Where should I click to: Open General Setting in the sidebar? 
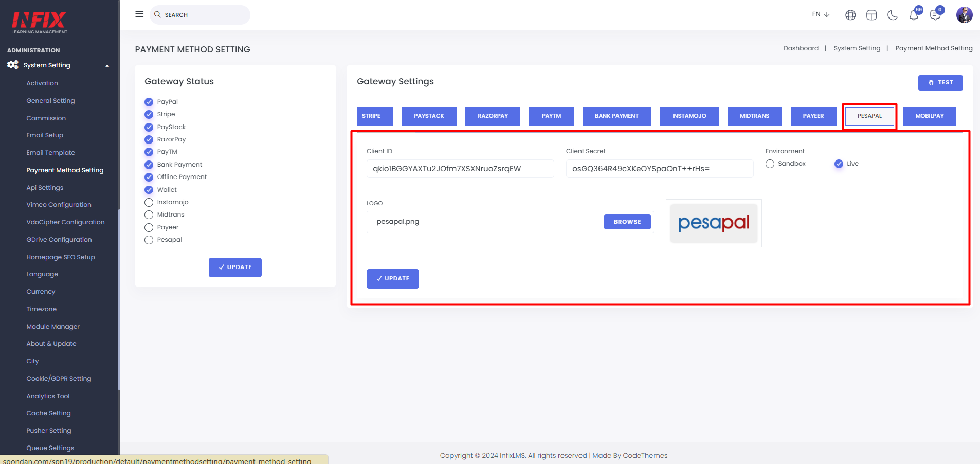click(x=50, y=101)
